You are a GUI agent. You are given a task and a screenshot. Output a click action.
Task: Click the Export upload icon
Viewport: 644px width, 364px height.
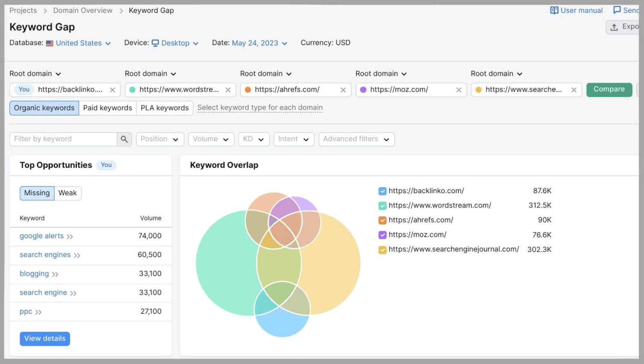click(x=613, y=27)
